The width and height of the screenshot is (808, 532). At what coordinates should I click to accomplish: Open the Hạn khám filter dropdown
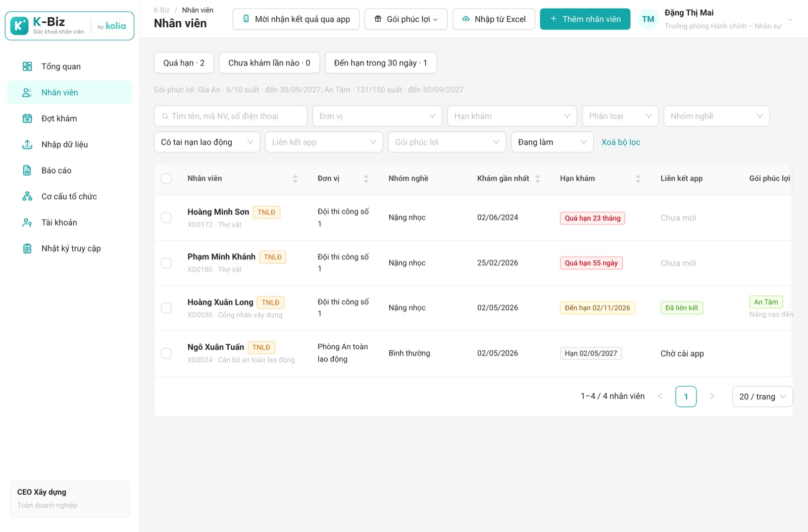[512, 116]
